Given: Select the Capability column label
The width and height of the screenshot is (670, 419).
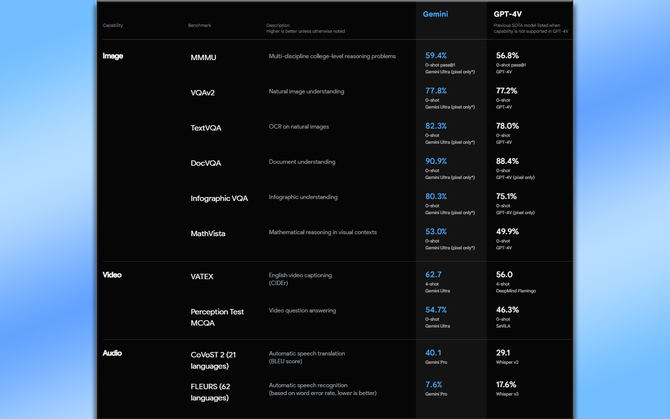Looking at the screenshot, I should coord(113,25).
